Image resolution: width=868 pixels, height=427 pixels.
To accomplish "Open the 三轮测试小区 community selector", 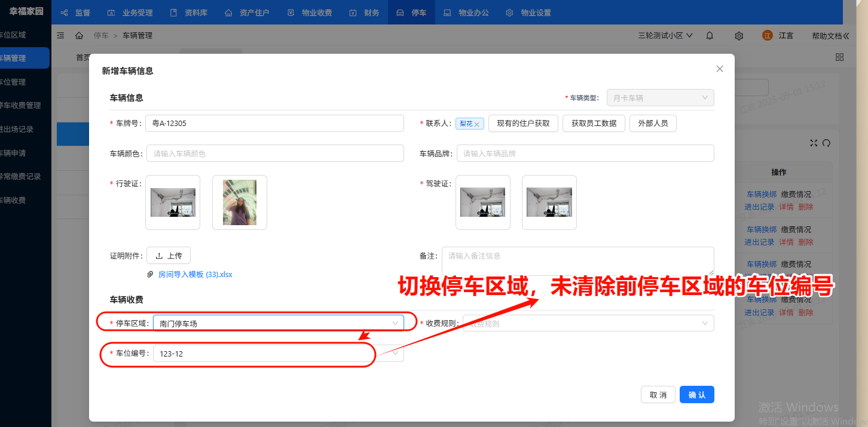I will click(x=664, y=35).
